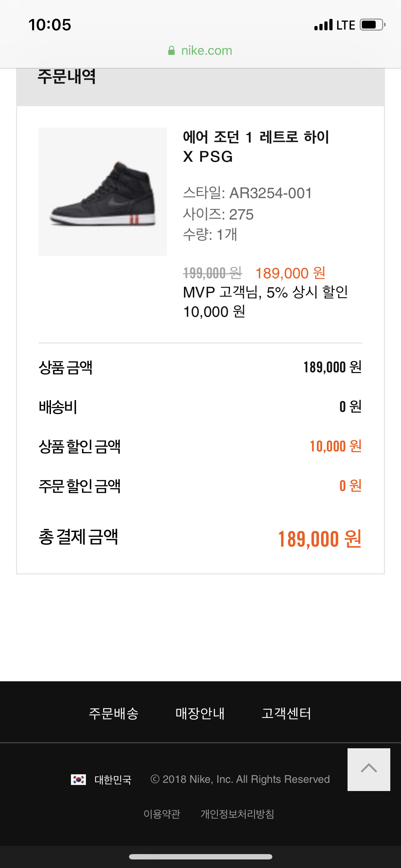The width and height of the screenshot is (401, 868).
Task: Tap the 주문내역 section header
Action: point(67,77)
